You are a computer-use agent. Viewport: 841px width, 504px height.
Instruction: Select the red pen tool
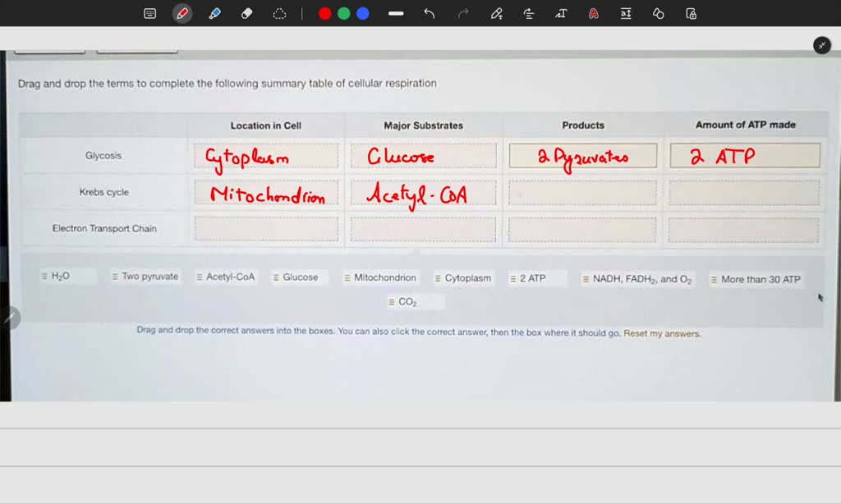coord(182,12)
